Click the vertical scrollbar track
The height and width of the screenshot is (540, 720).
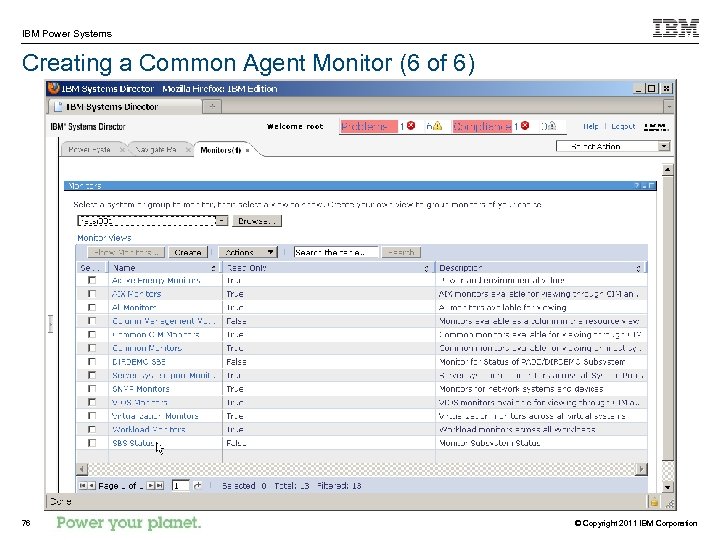click(x=668, y=470)
